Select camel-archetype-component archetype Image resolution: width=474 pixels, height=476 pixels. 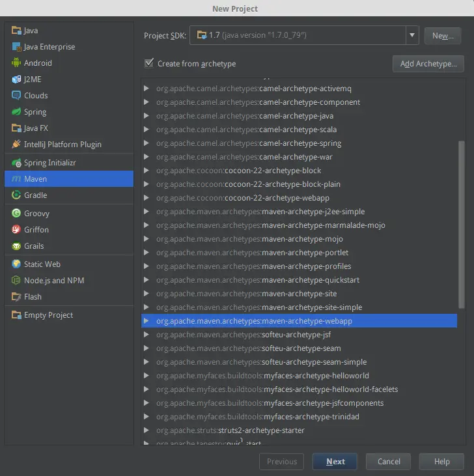coord(300,102)
